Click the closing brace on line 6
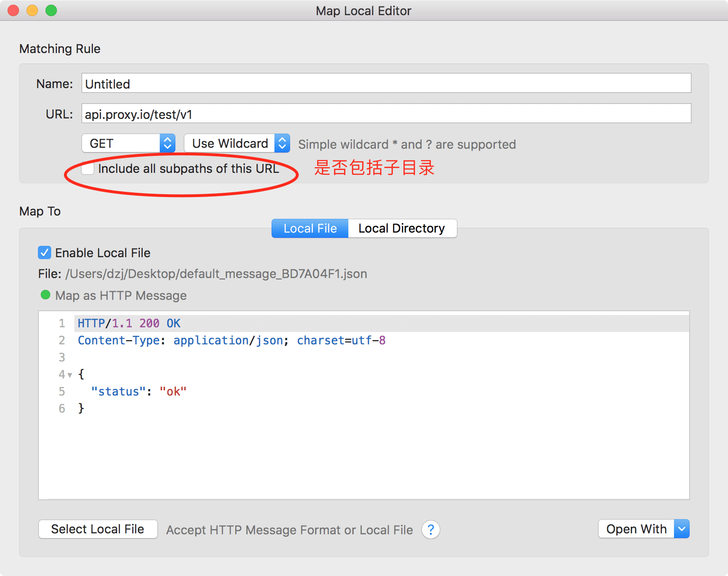Screen dimensions: 728x576 pyautogui.click(x=81, y=408)
